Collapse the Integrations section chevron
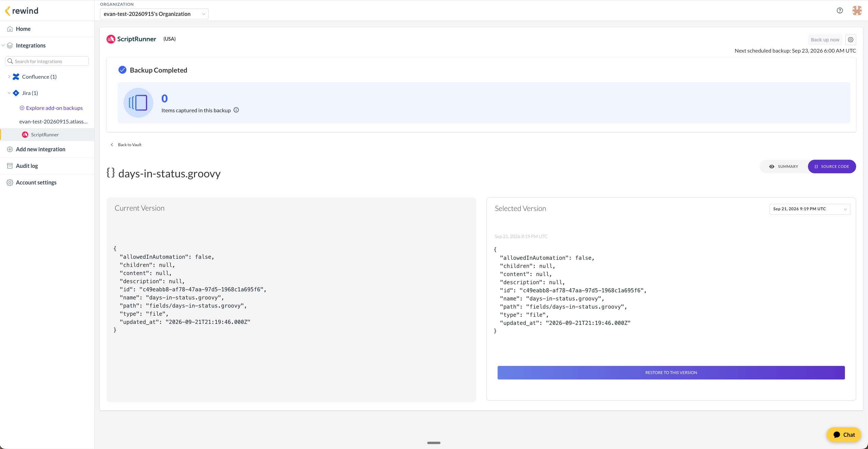The width and height of the screenshot is (868, 449). [3, 45]
